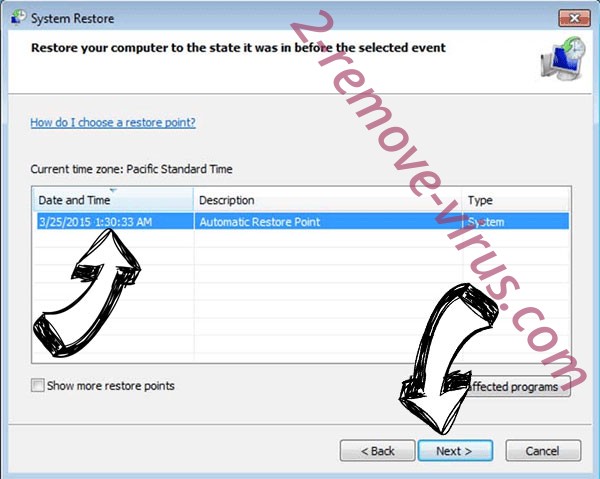600x479 pixels.
Task: Click the sort arrow above Date and Time
Action: point(113,190)
